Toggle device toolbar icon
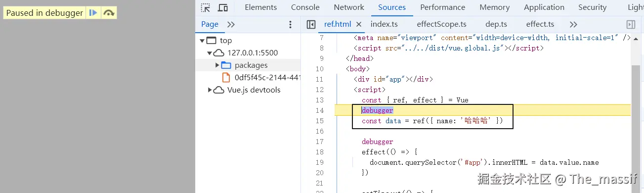 (x=223, y=7)
